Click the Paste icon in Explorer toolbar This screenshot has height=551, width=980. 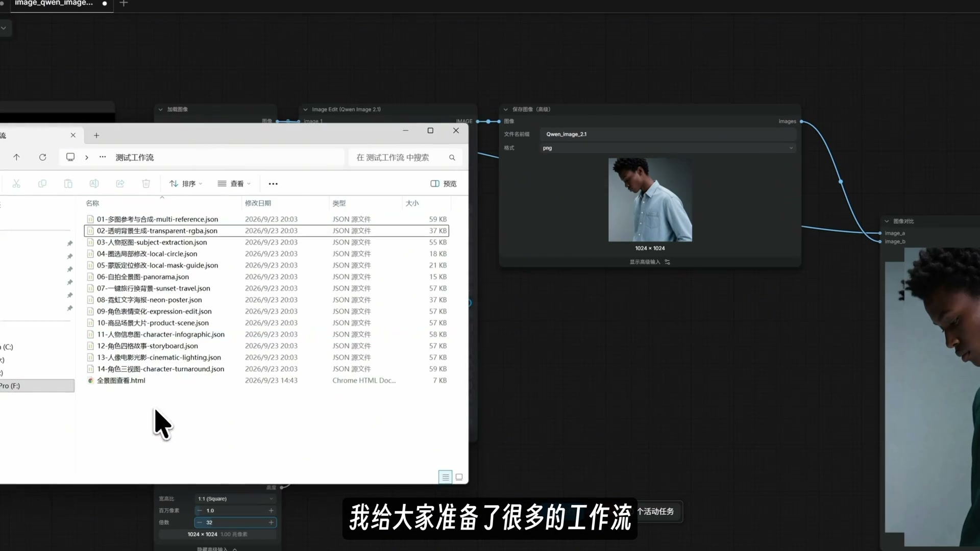tap(68, 184)
